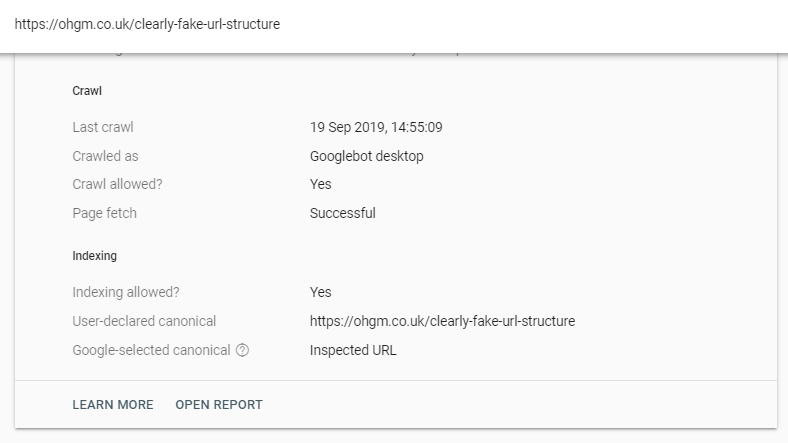Click the Googlebot desktop value
Image resolution: width=788 pixels, height=443 pixels.
pos(366,156)
